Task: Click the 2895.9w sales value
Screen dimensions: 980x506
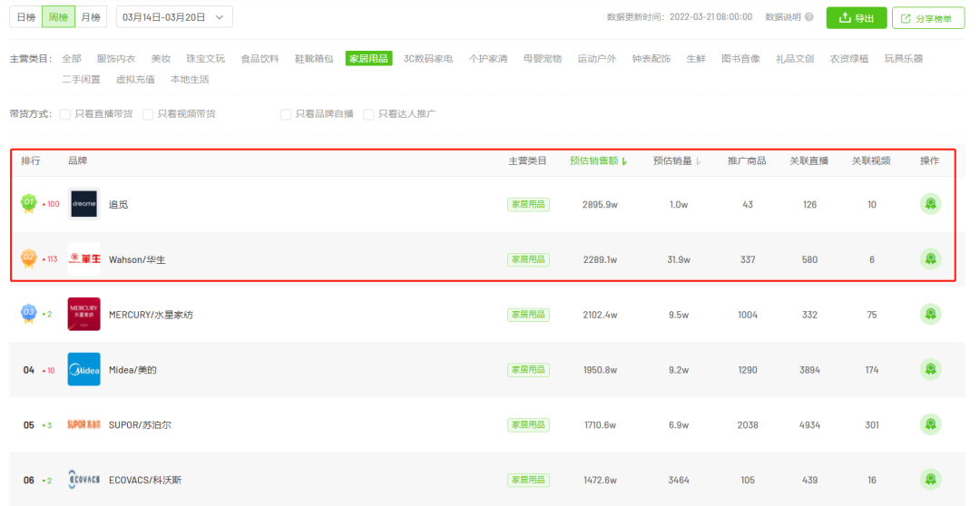Action: click(x=600, y=204)
